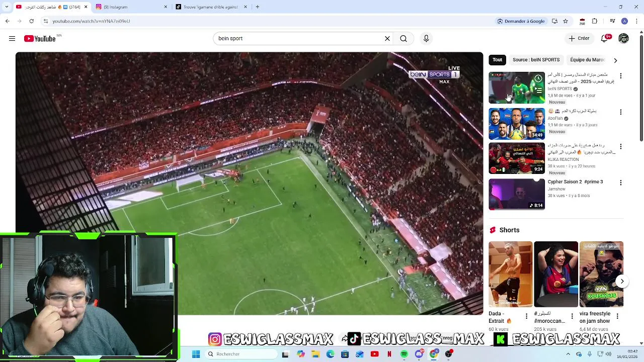Open the #moroccan short with the woman

[556, 274]
